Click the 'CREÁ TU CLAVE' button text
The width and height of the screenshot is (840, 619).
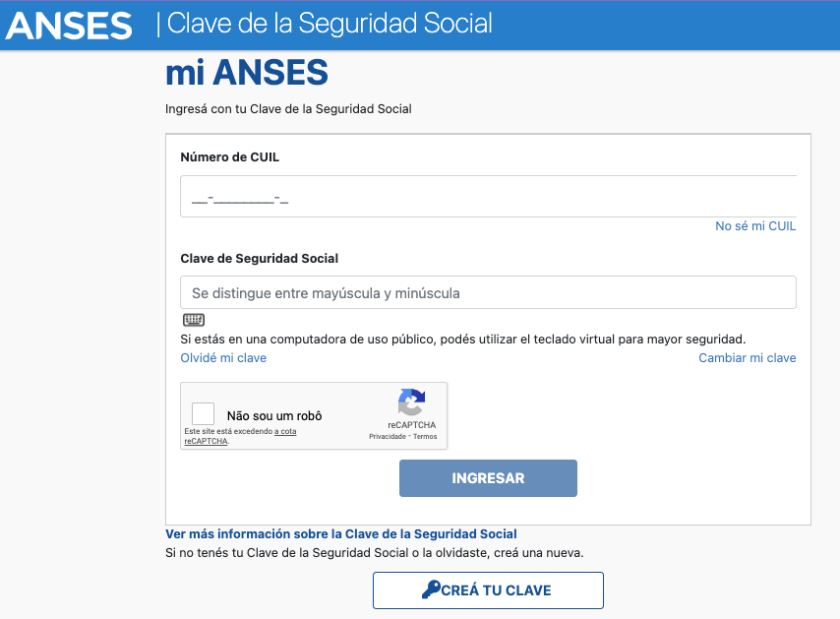click(496, 590)
